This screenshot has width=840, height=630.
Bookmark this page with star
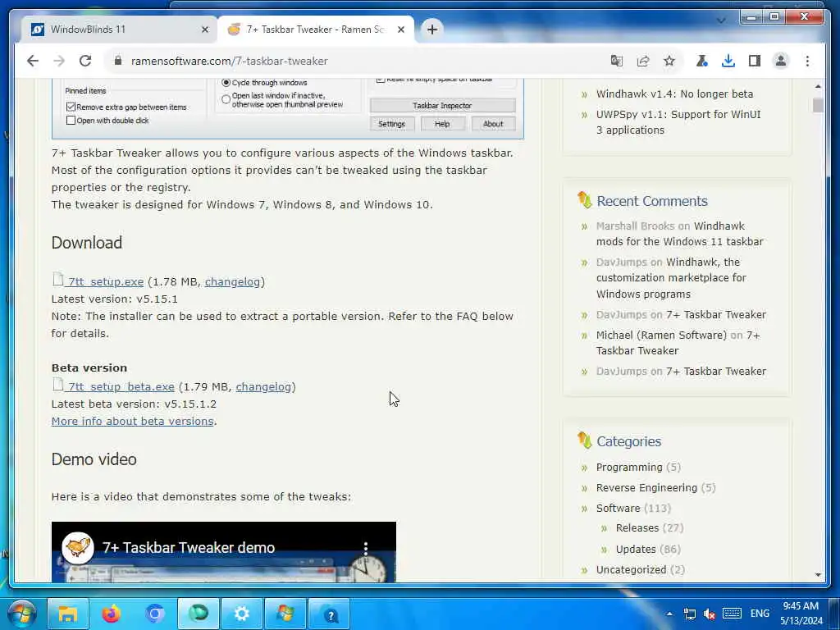[669, 61]
